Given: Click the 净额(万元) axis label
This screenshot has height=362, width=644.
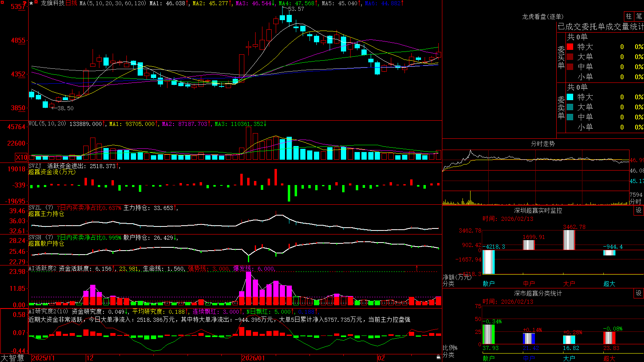Looking at the screenshot, I should [x=457, y=277].
